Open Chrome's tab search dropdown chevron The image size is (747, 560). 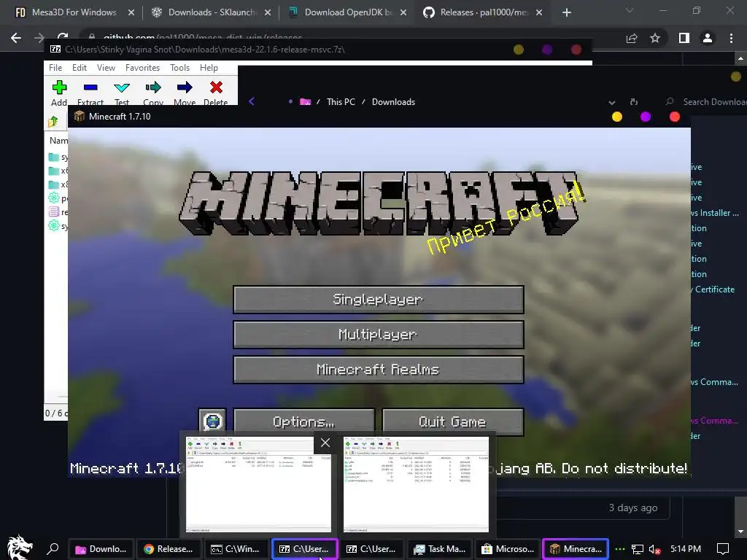pyautogui.click(x=630, y=10)
